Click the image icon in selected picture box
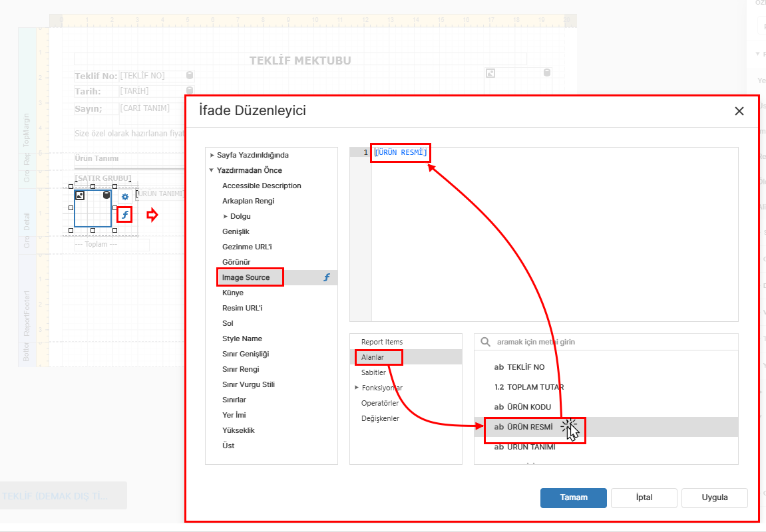The height and width of the screenshot is (532, 766). click(x=80, y=196)
